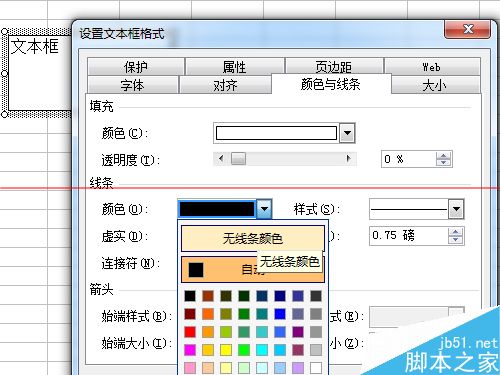Pick the turquoise cyan swatch in fourth row

[x=262, y=350]
